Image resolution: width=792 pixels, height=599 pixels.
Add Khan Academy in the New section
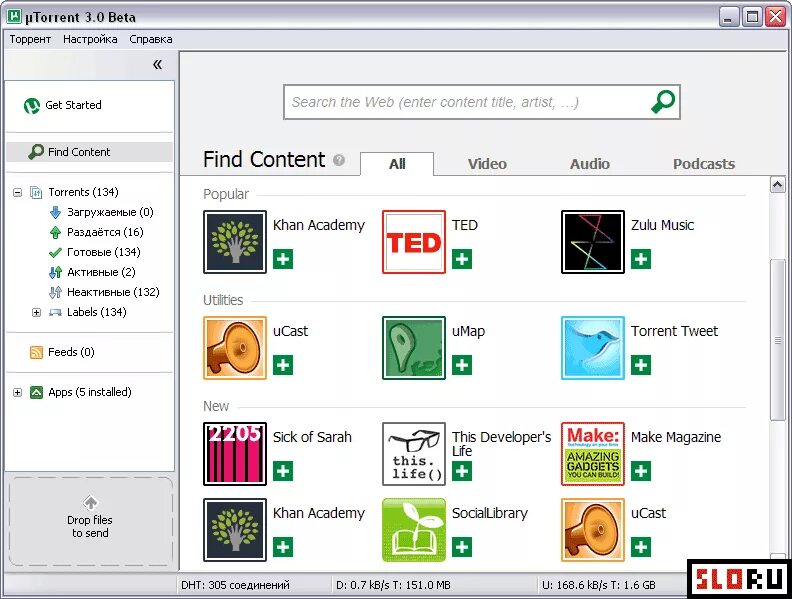pos(283,547)
